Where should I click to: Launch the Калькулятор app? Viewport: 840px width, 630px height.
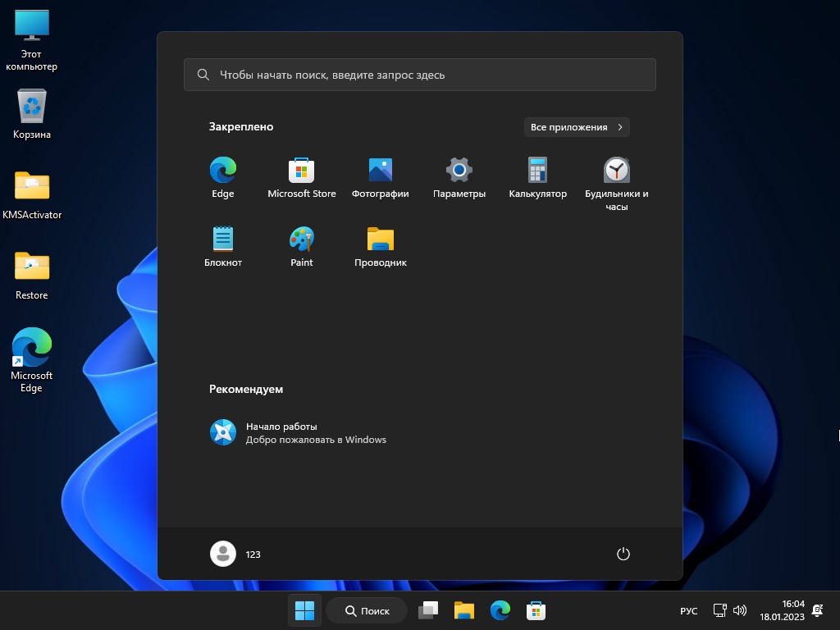(537, 170)
